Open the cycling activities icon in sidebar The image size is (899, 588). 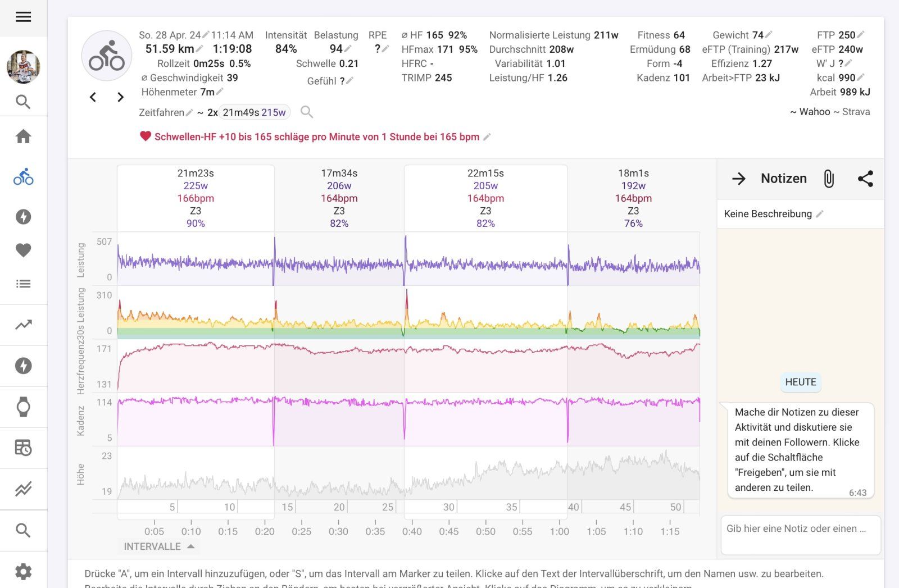tap(23, 177)
